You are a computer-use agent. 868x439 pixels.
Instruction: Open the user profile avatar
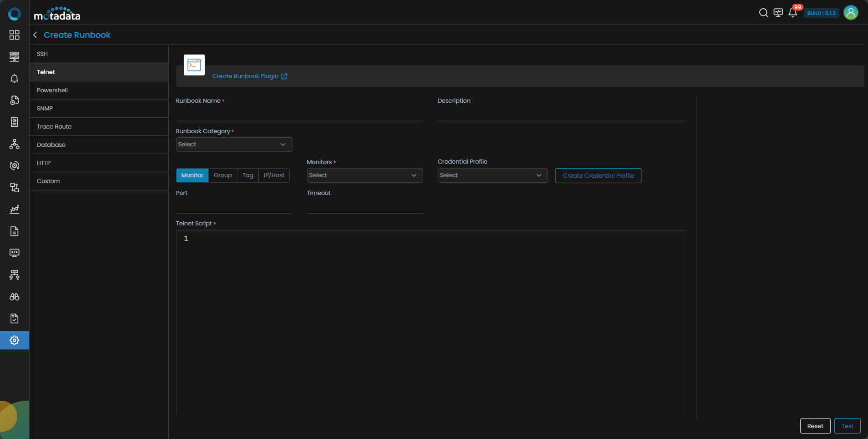tap(851, 13)
